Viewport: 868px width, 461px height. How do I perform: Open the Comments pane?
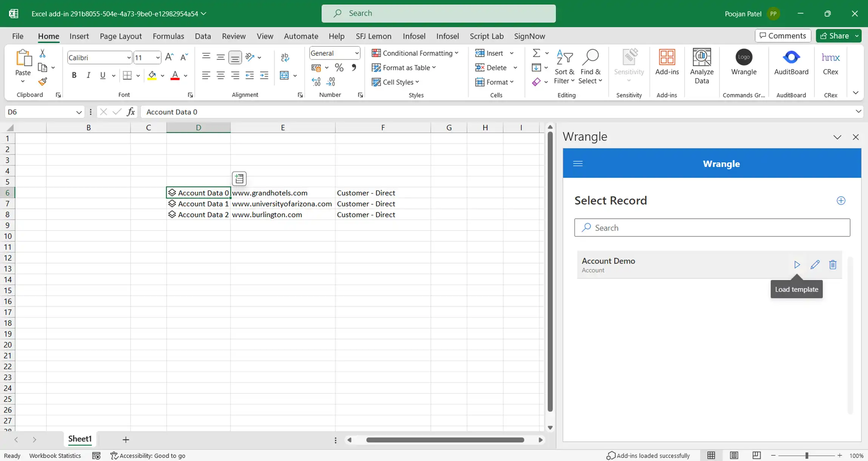point(783,36)
